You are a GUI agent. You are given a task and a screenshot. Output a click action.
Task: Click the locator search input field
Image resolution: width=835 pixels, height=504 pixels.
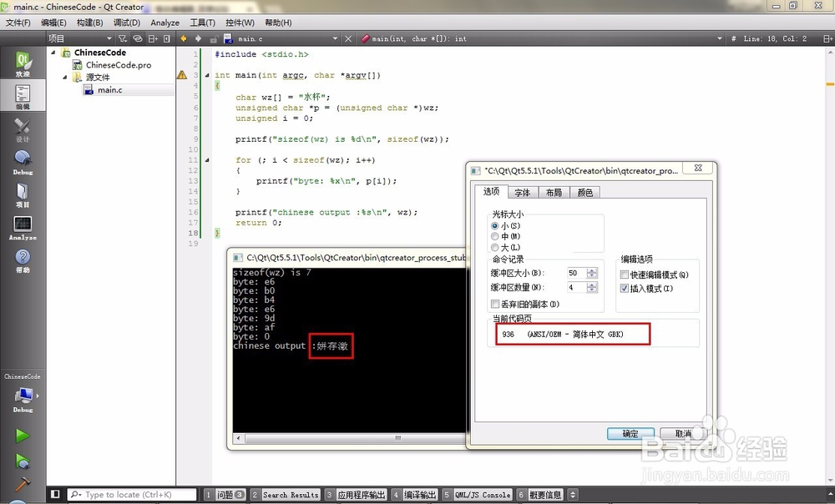[x=132, y=495]
